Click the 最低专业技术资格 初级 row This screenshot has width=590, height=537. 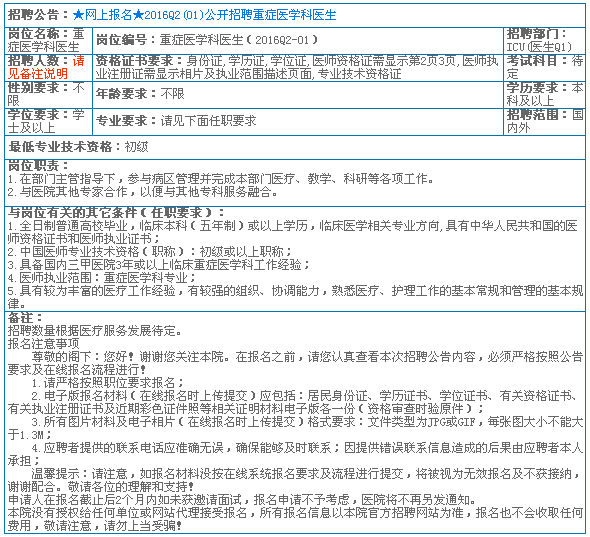point(295,147)
